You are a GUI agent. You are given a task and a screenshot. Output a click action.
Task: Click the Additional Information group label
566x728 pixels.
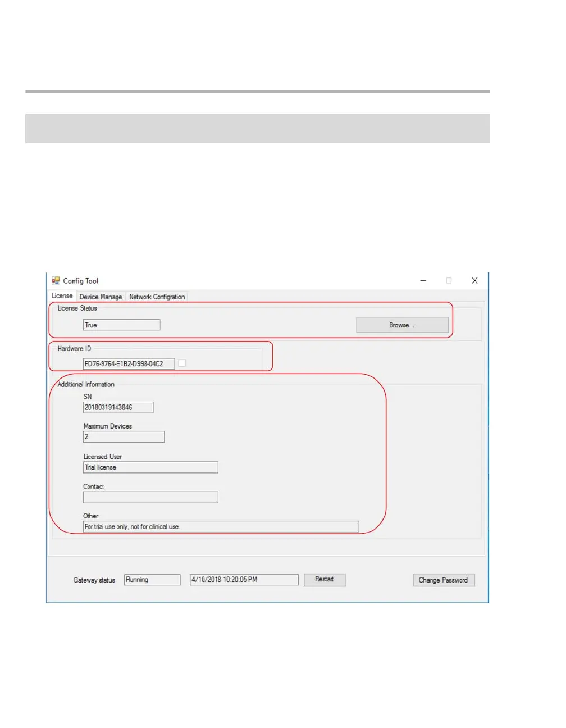point(86,384)
